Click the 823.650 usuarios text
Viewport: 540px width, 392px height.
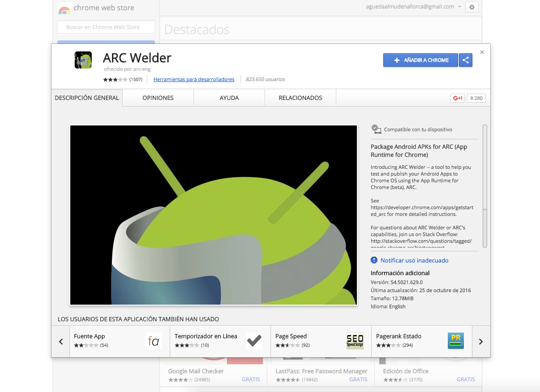[266, 79]
